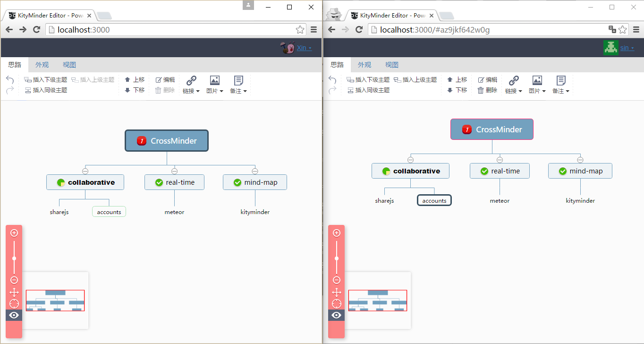This screenshot has width=644, height=344.
Task: Switch to 视图 tab in right window
Action: coord(392,65)
